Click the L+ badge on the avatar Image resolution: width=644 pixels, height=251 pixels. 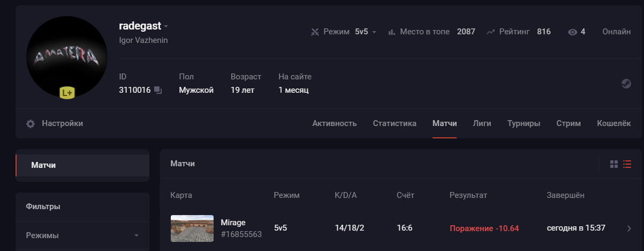coord(67,93)
